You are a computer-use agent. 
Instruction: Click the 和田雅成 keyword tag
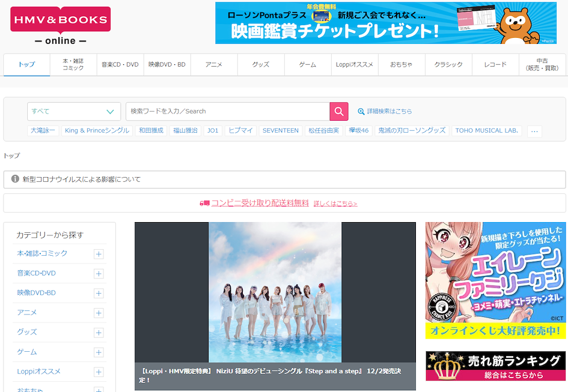(x=151, y=131)
